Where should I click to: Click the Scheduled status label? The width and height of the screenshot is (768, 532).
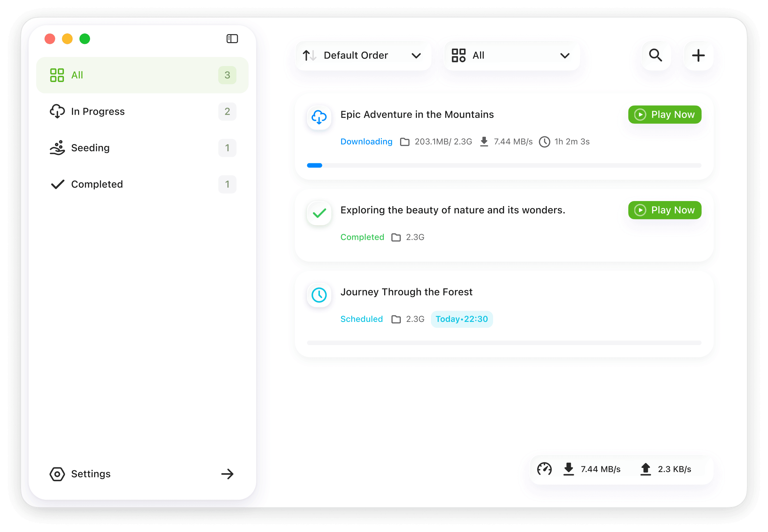tap(362, 319)
